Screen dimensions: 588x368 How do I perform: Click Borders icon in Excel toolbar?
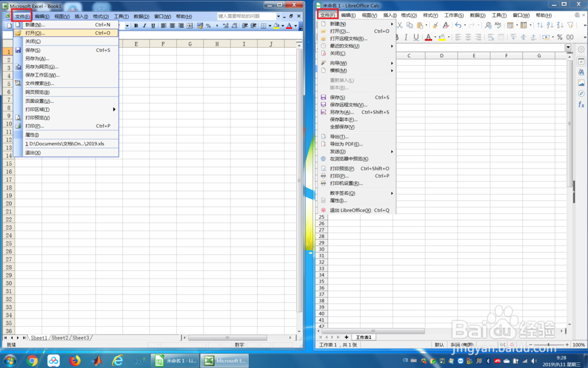[263, 25]
